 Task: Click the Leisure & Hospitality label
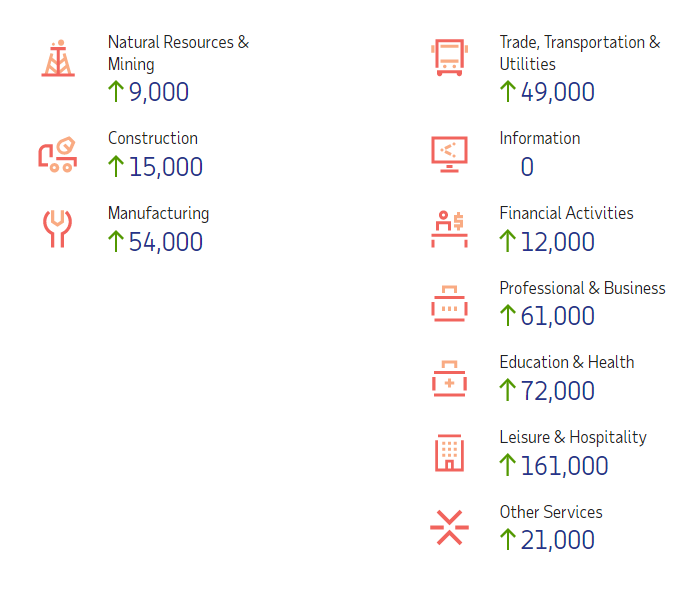tap(573, 437)
